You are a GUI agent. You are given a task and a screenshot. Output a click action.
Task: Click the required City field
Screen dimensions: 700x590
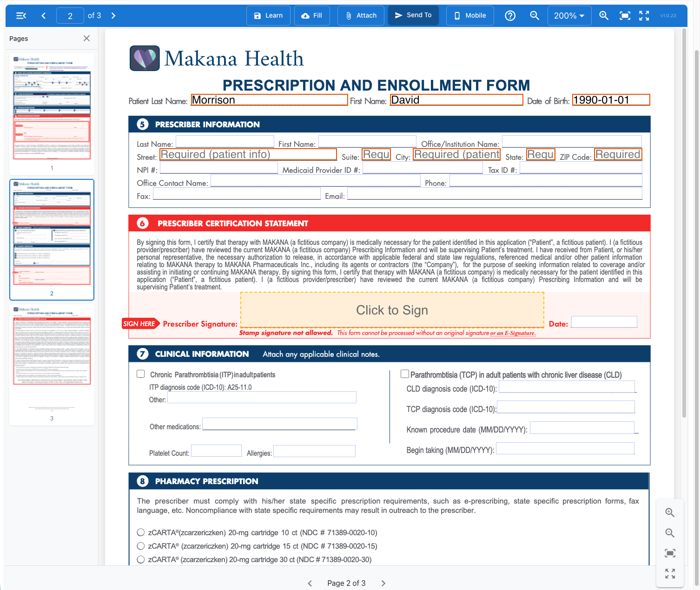coord(457,155)
